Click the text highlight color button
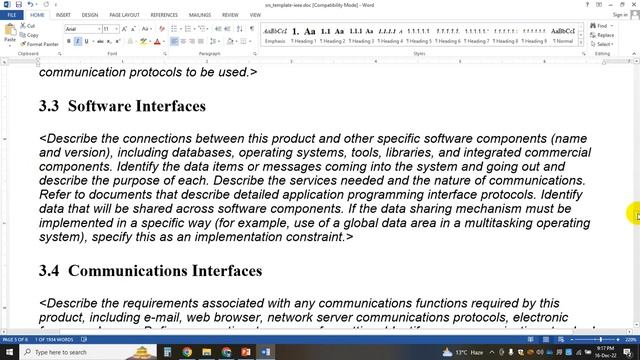640x360 pixels. [143, 41]
